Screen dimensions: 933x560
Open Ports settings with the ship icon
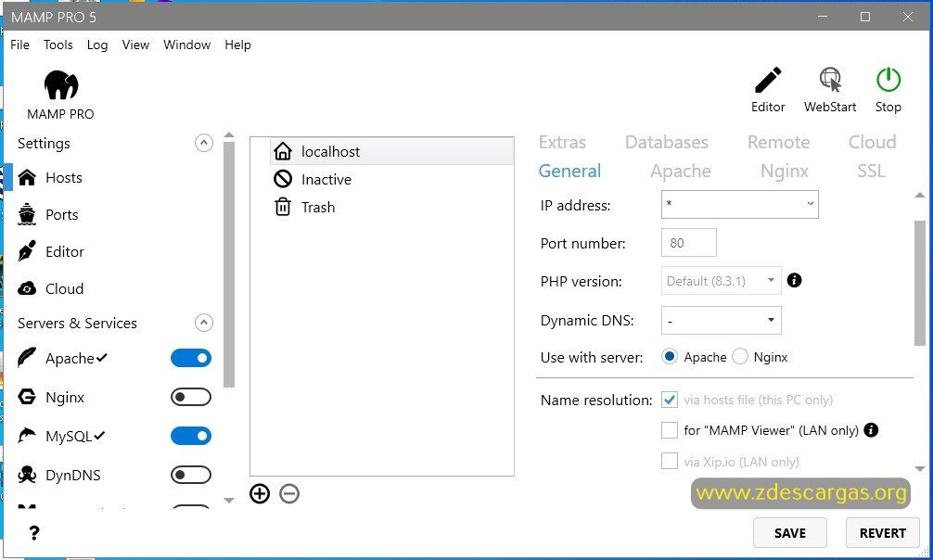(x=27, y=214)
